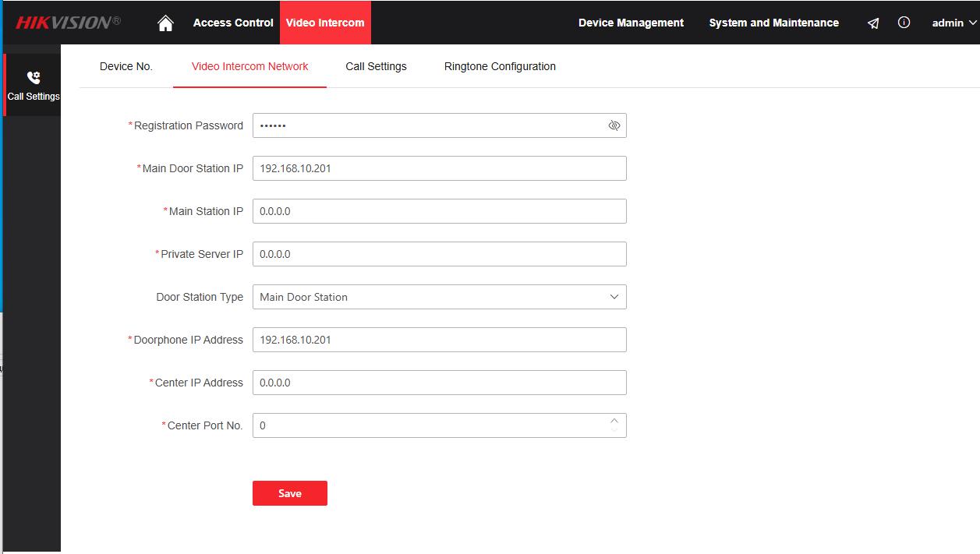This screenshot has width=980, height=554.
Task: Switch to Call Settings tab
Action: coord(376,66)
